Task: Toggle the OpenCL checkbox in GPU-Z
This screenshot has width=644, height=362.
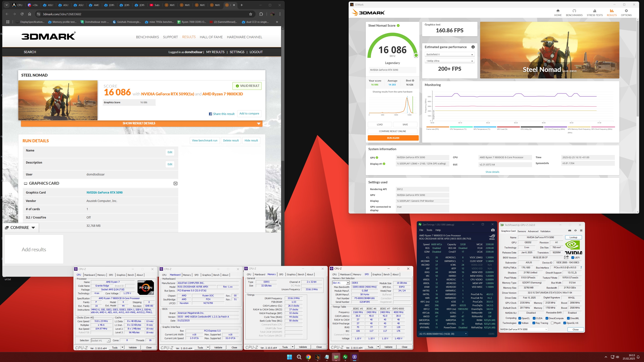Action: coord(520,318)
